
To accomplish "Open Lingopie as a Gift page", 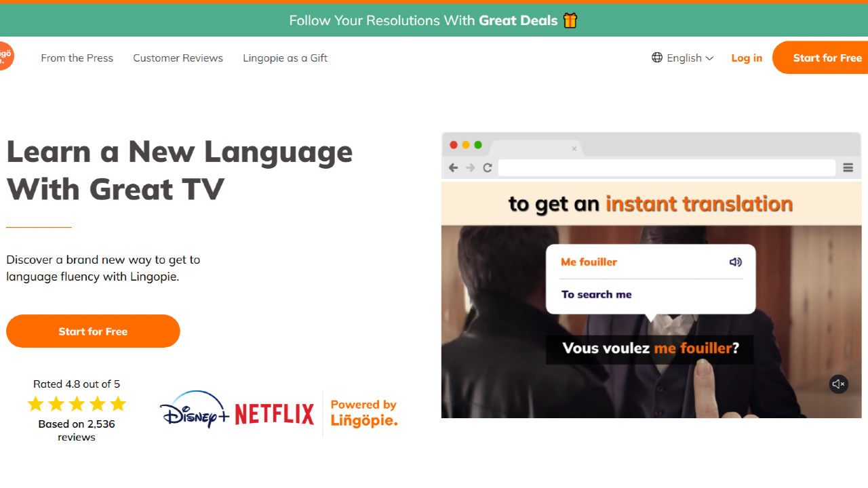I will pos(285,58).
